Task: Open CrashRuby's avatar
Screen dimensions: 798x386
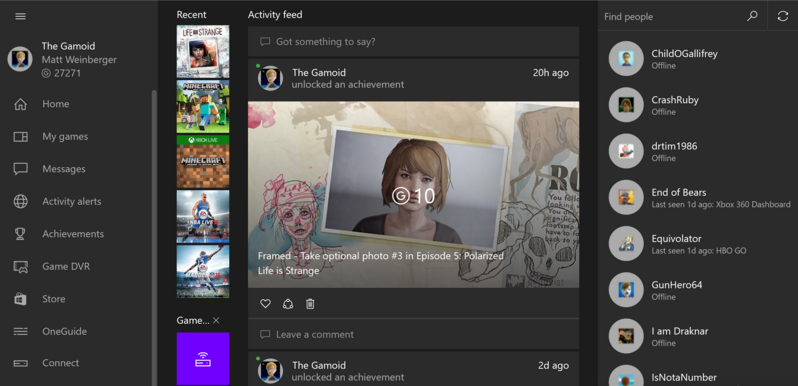Action: [x=626, y=105]
